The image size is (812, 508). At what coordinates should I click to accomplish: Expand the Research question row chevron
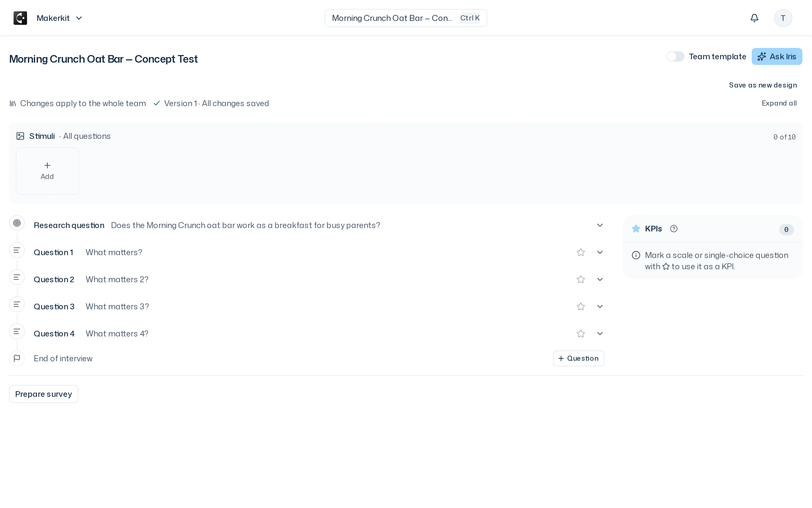click(600, 225)
